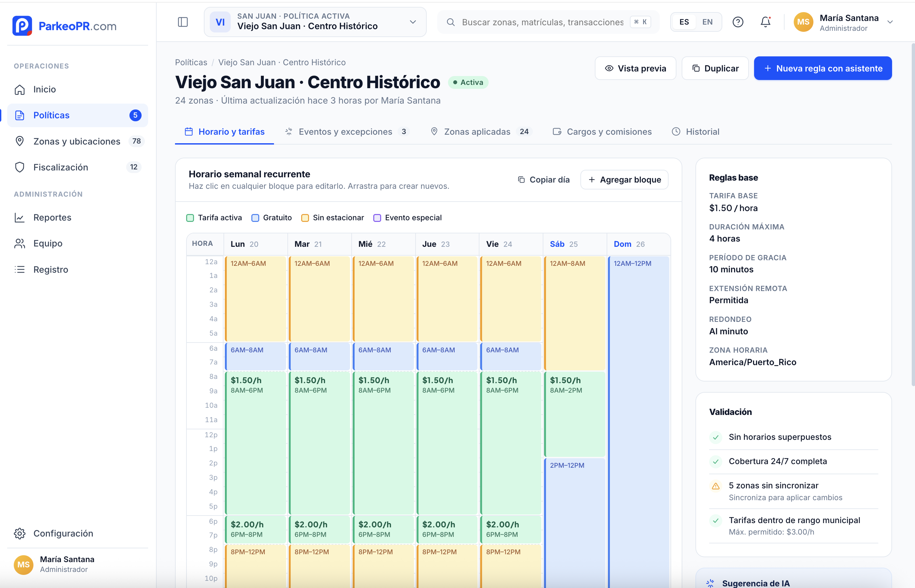This screenshot has width=915, height=588.
Task: Click Agregar bloque button
Action: (x=624, y=180)
